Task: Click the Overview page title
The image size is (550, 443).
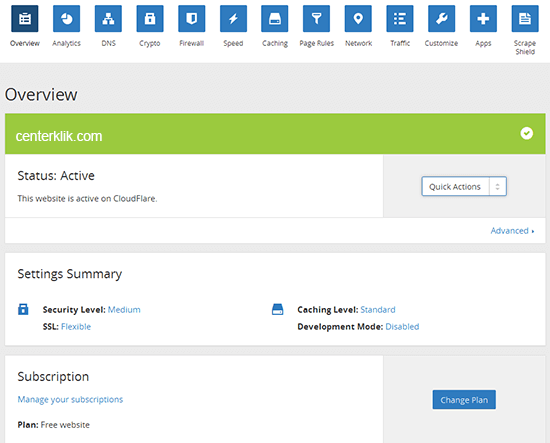Action: (41, 94)
